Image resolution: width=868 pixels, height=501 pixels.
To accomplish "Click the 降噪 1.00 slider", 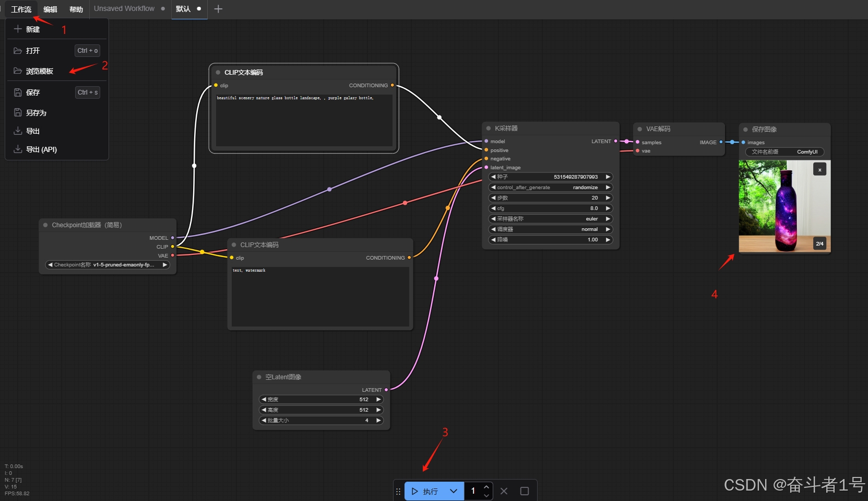I will [x=550, y=240].
